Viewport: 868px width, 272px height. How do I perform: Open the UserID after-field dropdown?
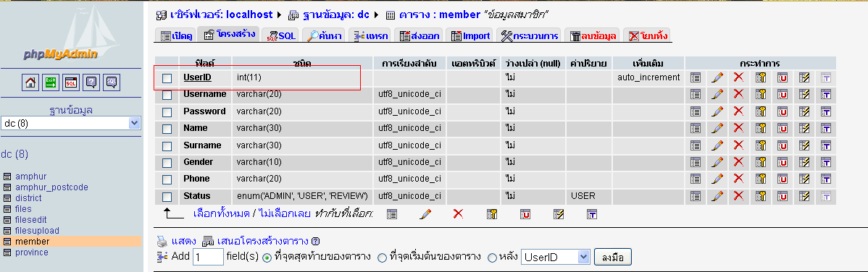(556, 257)
